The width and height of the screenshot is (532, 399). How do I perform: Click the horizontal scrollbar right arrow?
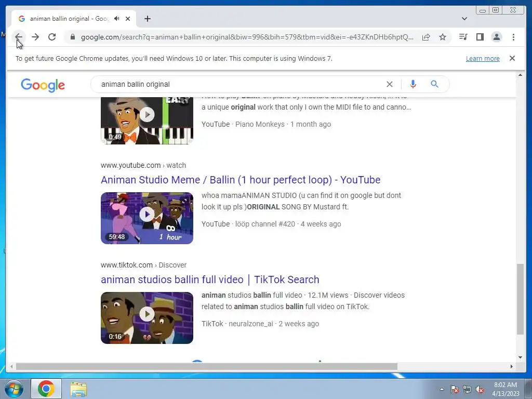[x=512, y=366]
